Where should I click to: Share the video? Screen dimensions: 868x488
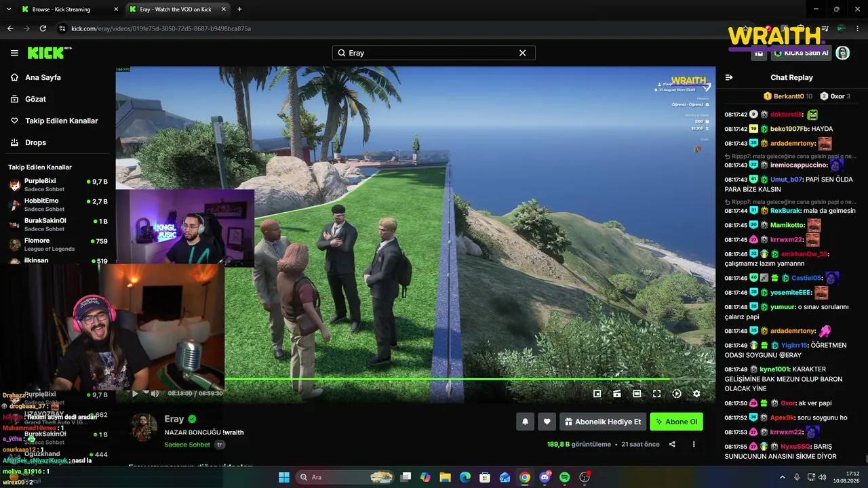click(x=672, y=445)
